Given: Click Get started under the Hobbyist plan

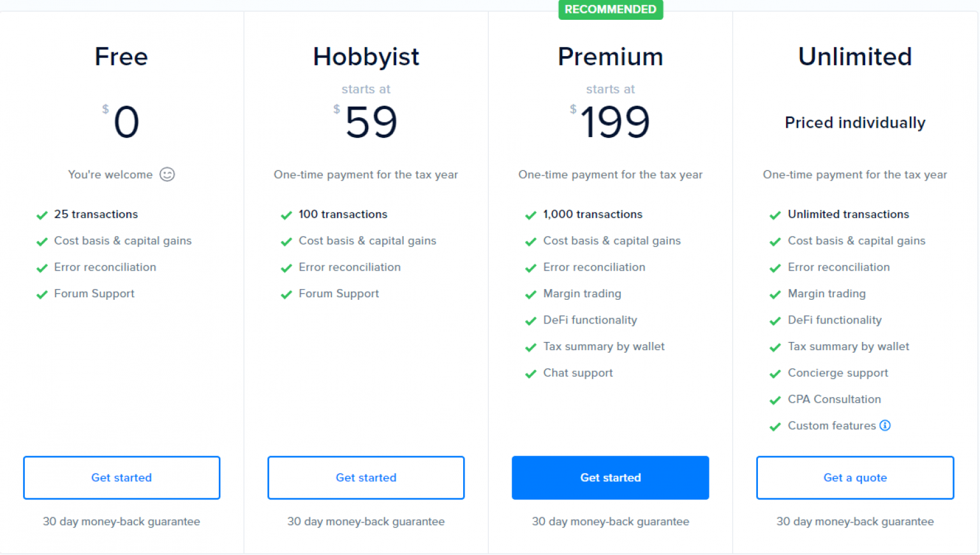Looking at the screenshot, I should 366,478.
